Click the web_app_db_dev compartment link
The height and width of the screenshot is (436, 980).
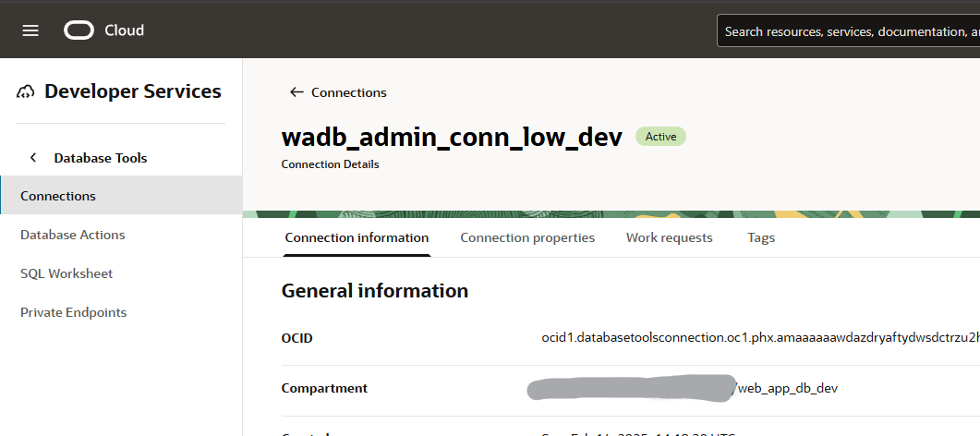click(788, 388)
